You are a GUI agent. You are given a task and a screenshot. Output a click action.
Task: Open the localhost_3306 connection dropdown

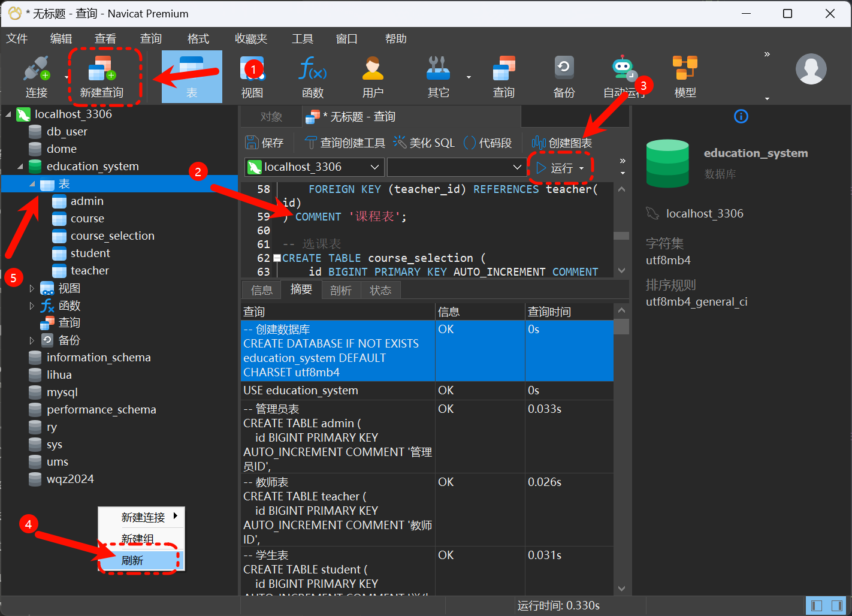coord(375,167)
